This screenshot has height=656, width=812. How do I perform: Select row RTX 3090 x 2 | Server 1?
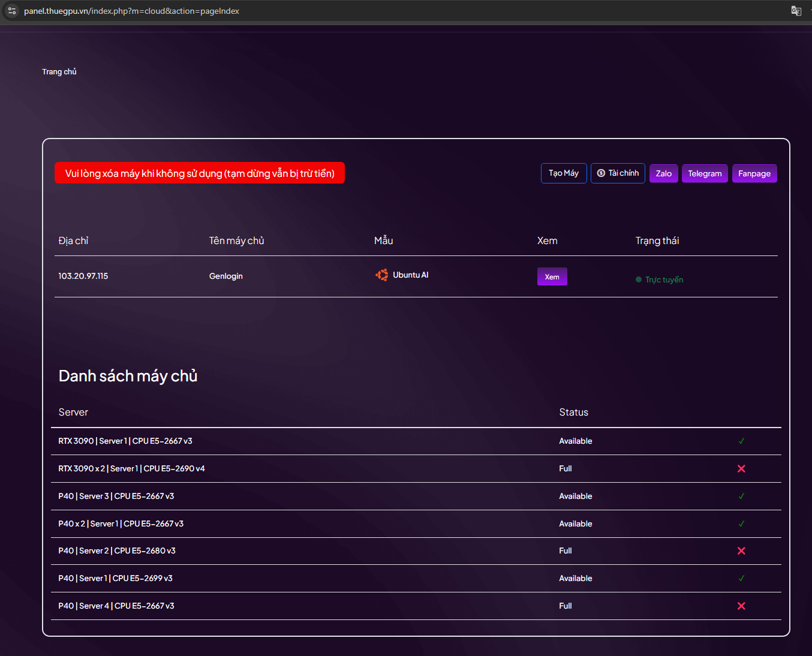click(x=416, y=469)
